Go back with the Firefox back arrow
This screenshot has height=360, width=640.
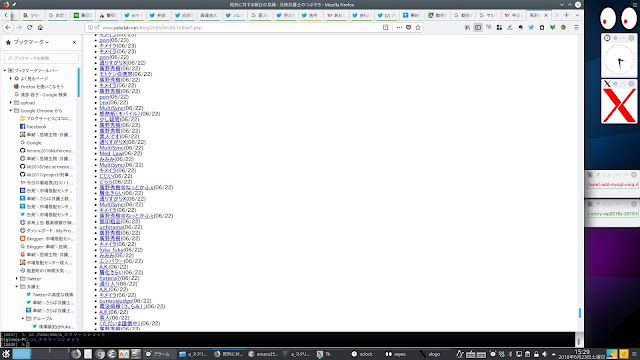tap(8, 27)
